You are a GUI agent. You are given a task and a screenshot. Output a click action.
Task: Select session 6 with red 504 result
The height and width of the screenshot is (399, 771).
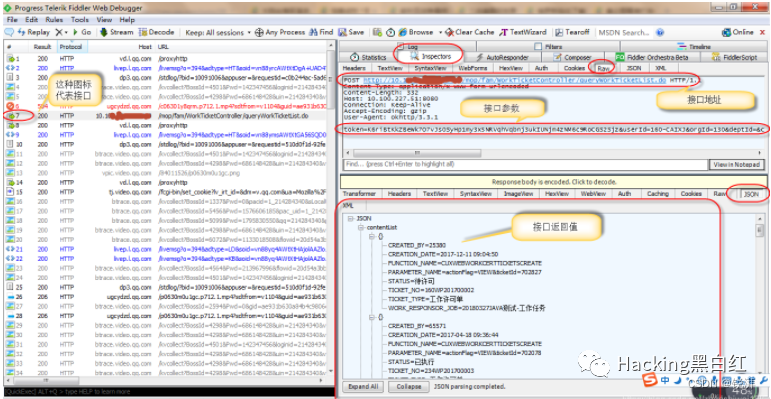click(x=165, y=106)
